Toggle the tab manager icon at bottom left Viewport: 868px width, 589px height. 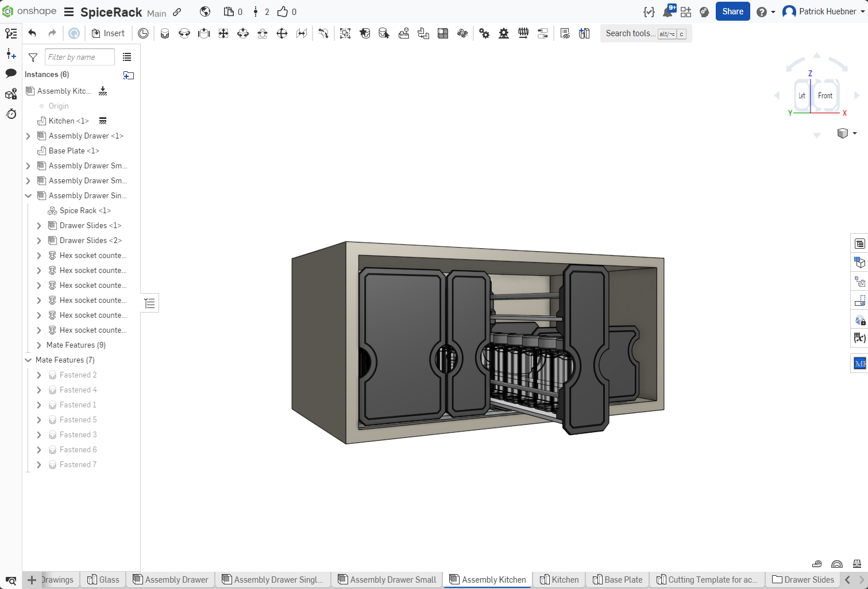pyautogui.click(x=11, y=580)
